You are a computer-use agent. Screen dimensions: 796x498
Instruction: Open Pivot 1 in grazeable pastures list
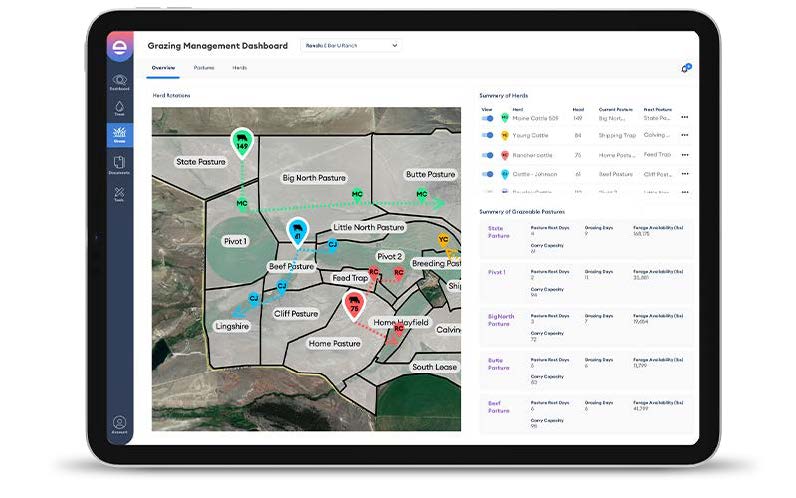pos(497,272)
